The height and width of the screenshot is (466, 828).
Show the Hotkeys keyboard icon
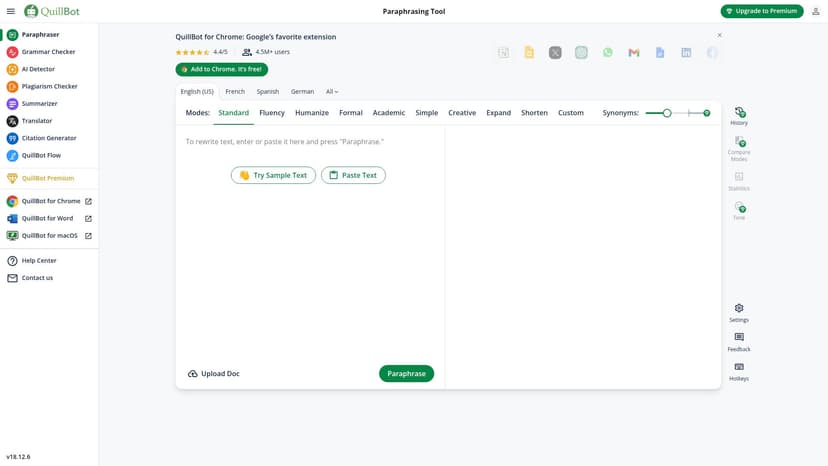(739, 370)
